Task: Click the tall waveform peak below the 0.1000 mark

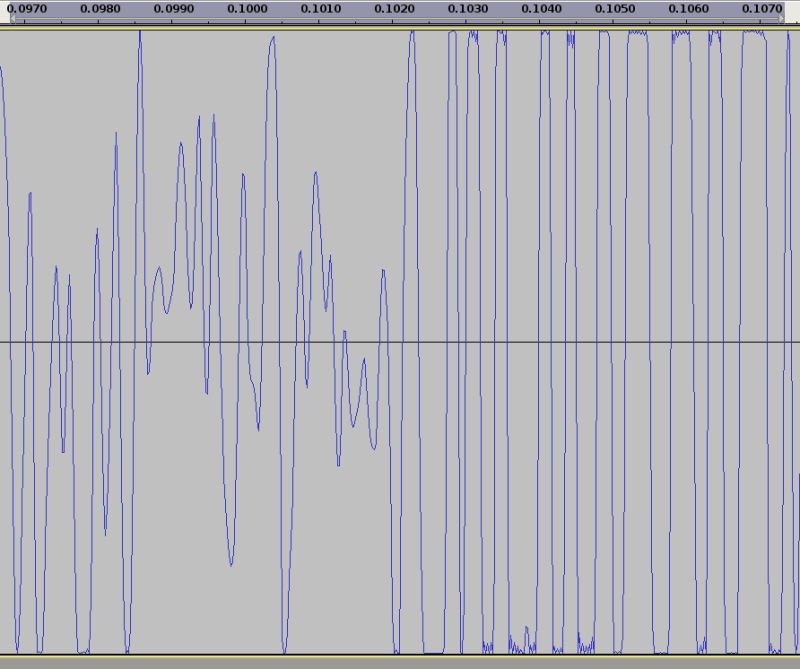Action: coord(272,40)
